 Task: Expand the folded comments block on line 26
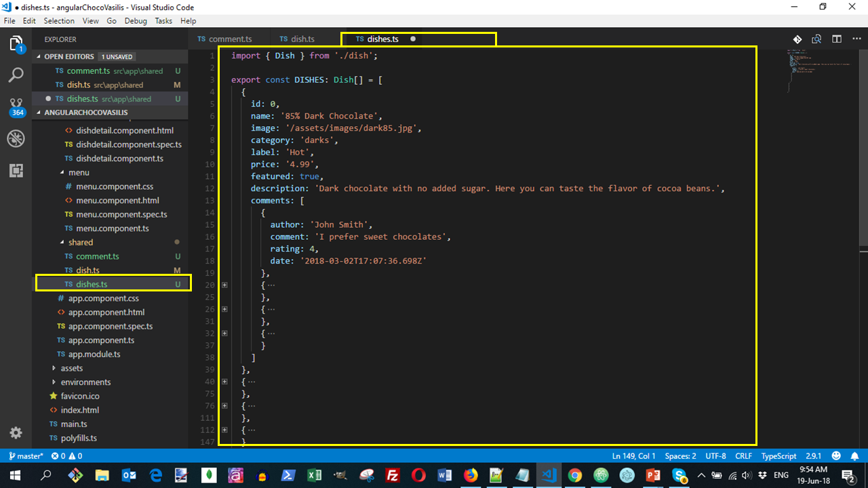click(224, 308)
